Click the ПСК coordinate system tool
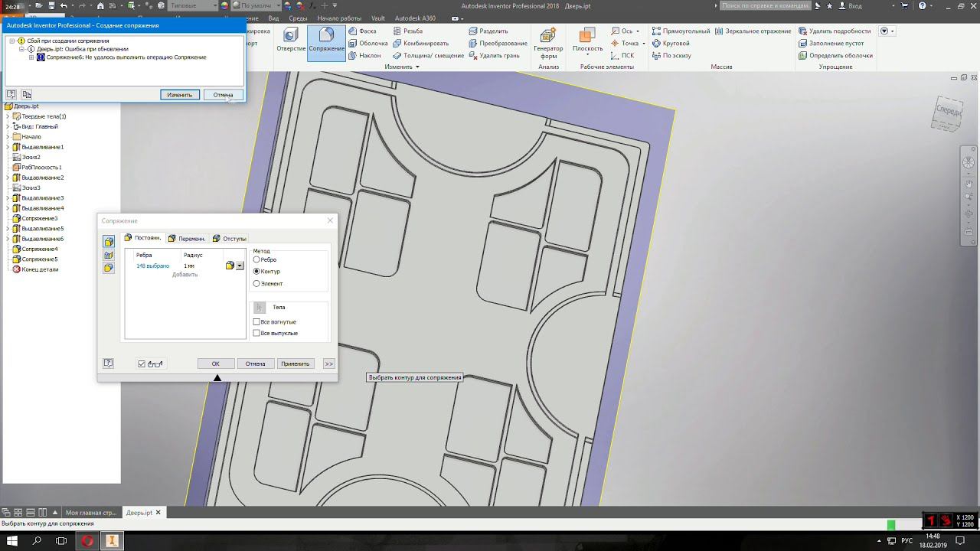Viewport: 980px width, 551px height. [622, 56]
